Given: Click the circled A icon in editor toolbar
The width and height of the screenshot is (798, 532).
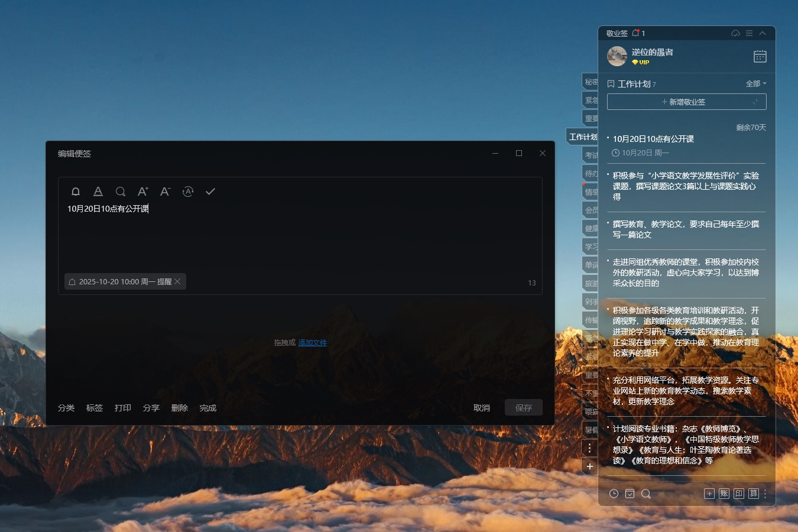Looking at the screenshot, I should coord(188,192).
